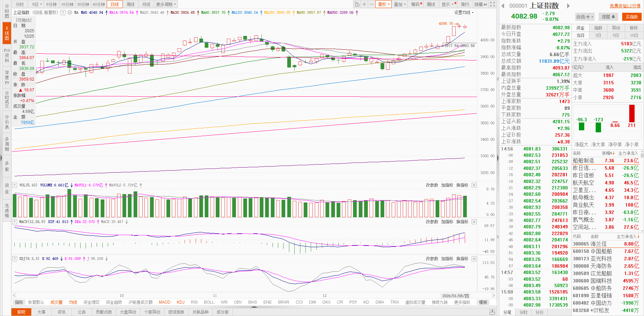Open the 更多周期 period dropdown
644x316 pixels.
166,4
